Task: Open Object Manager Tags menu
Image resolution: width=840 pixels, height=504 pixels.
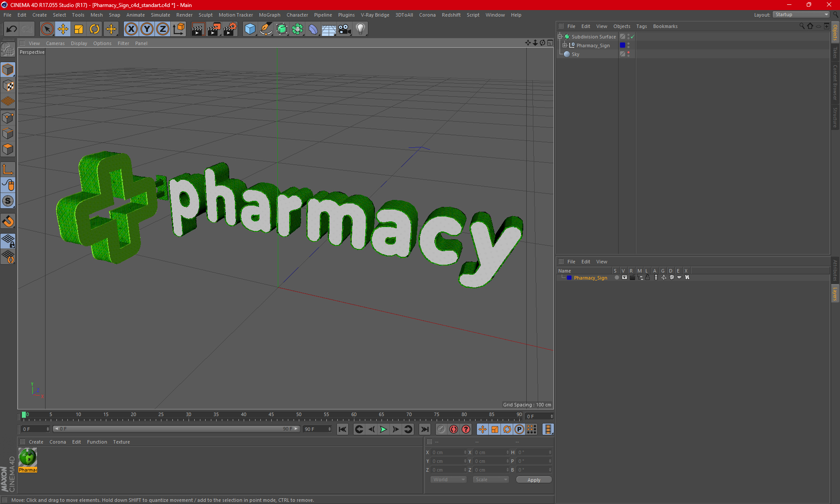Action: [x=641, y=26]
